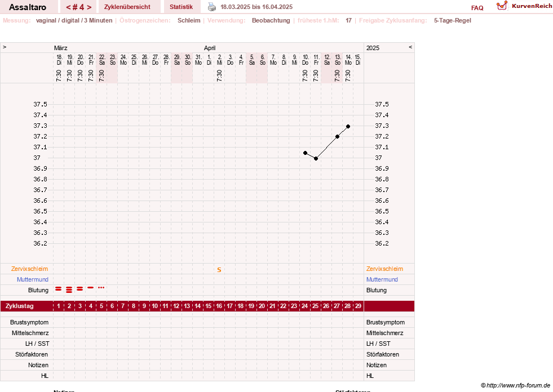
Task: Click the date column 2. Mi
Action: point(219,60)
